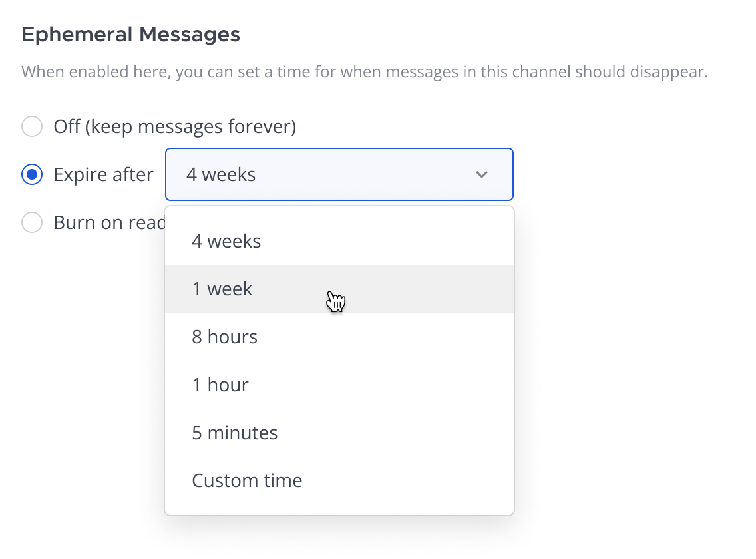
Task: Click the selected '4 weeks' value inside combo box
Action: pyautogui.click(x=221, y=174)
